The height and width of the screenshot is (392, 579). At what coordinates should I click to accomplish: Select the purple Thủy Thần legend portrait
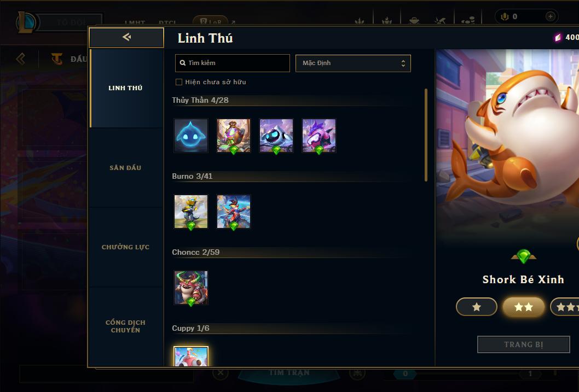[x=319, y=136]
